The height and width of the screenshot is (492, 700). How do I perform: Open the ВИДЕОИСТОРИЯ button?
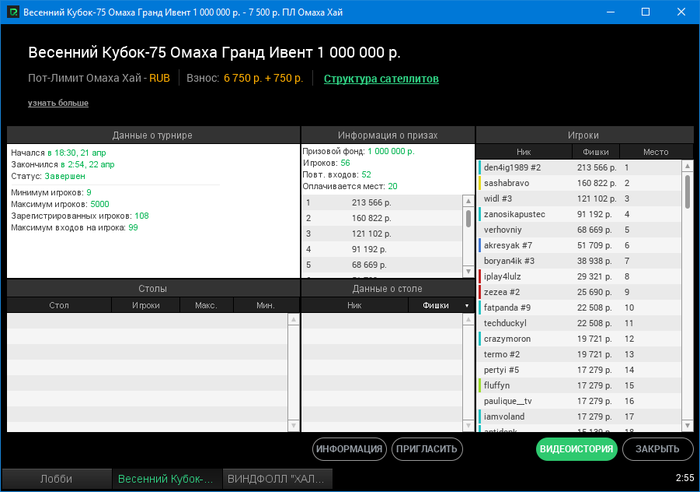click(x=576, y=449)
